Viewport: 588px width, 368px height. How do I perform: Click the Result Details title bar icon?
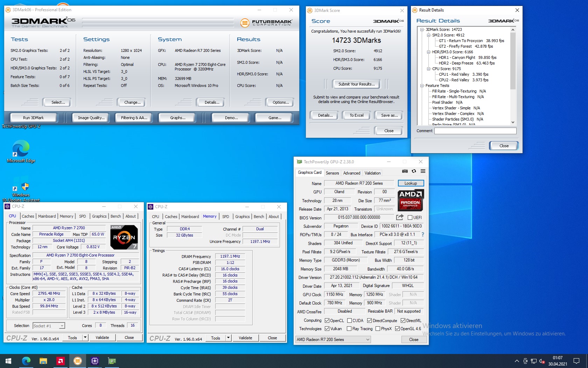415,10
